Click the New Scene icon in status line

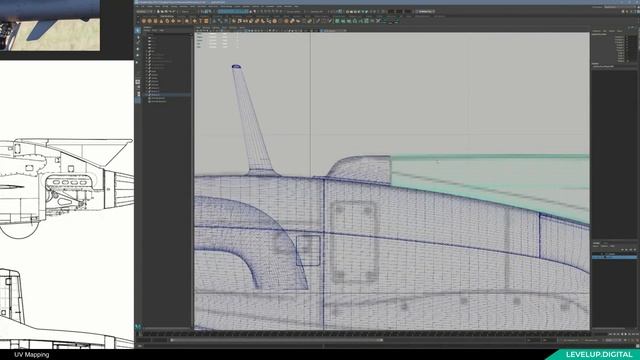(x=158, y=11)
